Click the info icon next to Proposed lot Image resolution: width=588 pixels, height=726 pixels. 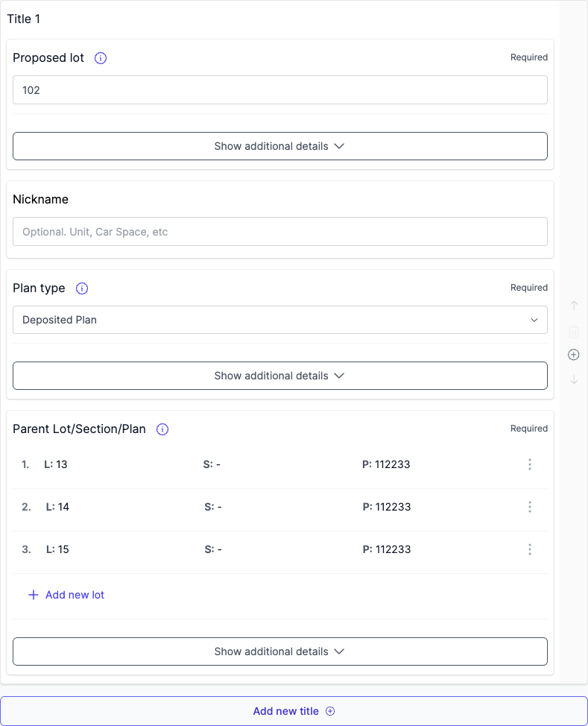point(101,58)
